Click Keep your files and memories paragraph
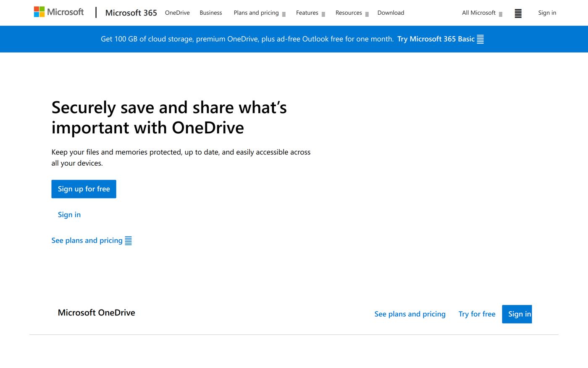The width and height of the screenshot is (588, 368). [181, 157]
